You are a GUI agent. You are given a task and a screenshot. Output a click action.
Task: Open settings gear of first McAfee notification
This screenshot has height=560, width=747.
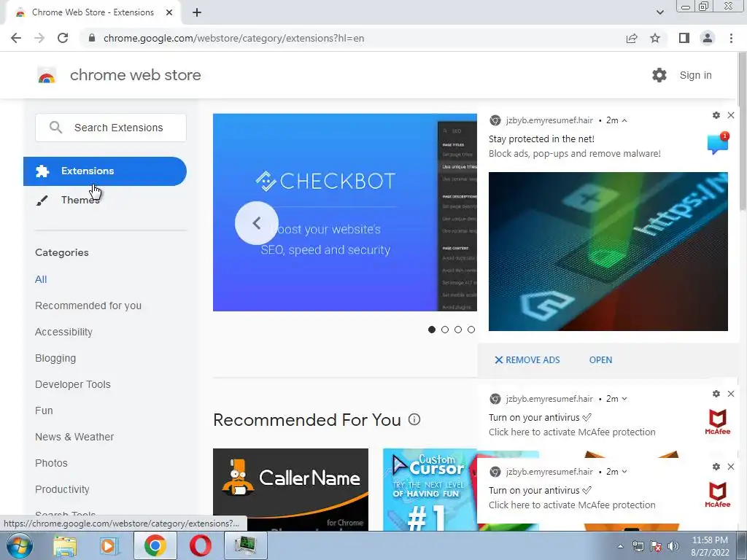716,394
